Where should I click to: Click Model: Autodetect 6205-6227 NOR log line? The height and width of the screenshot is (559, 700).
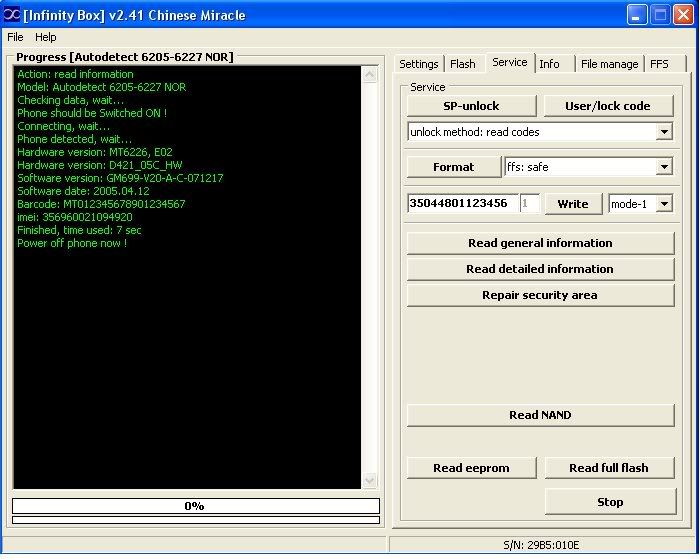pyautogui.click(x=101, y=87)
